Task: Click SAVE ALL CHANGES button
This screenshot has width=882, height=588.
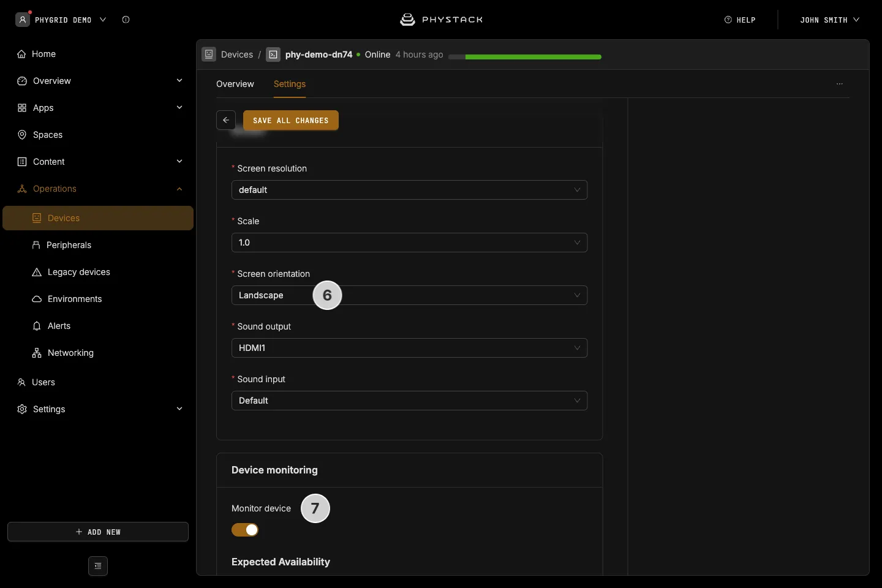Action: point(291,120)
